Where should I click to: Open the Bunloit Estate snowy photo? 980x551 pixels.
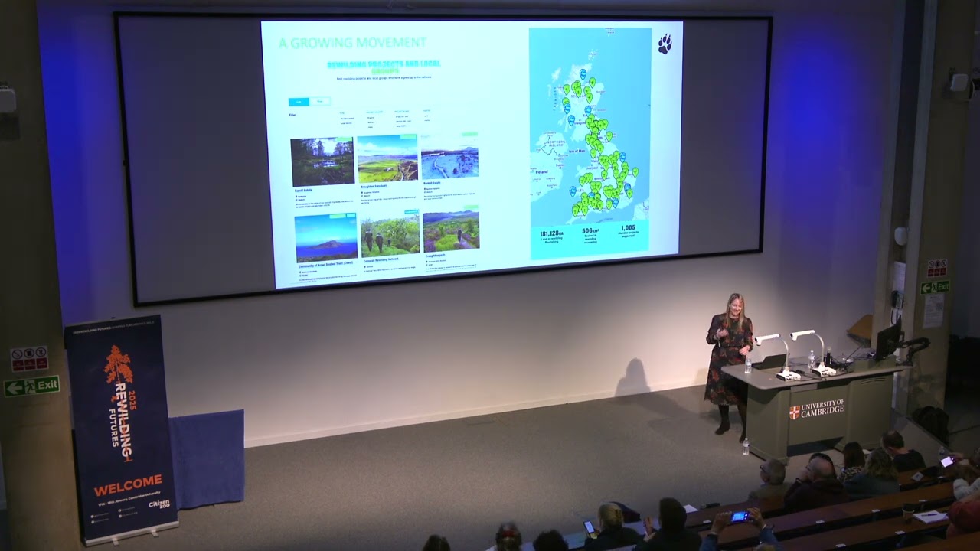tap(449, 155)
